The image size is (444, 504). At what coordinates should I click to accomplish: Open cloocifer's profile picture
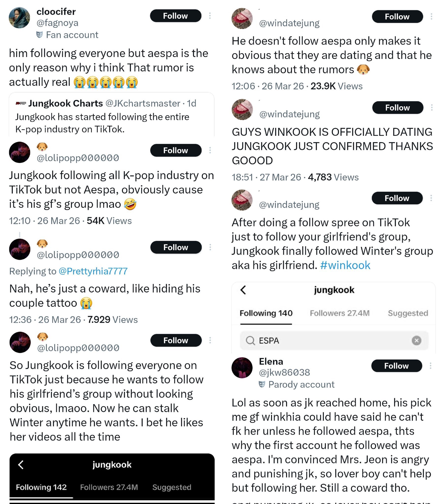tap(19, 18)
